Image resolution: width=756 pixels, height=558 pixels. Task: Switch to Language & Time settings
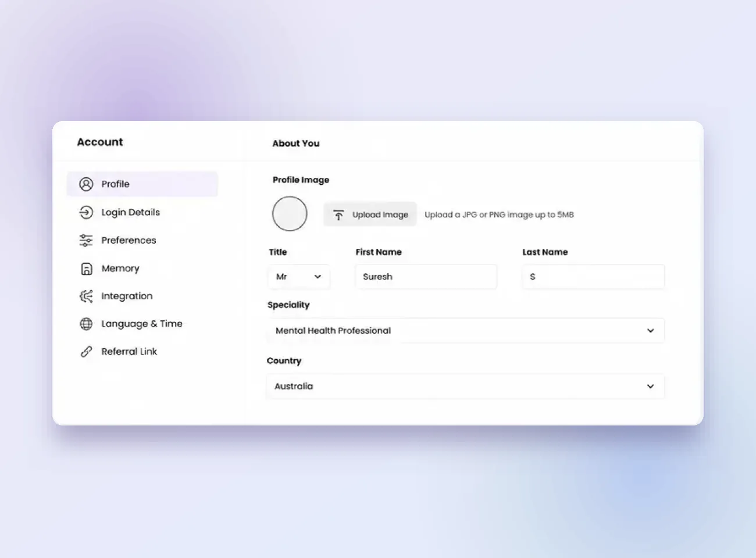(x=142, y=324)
